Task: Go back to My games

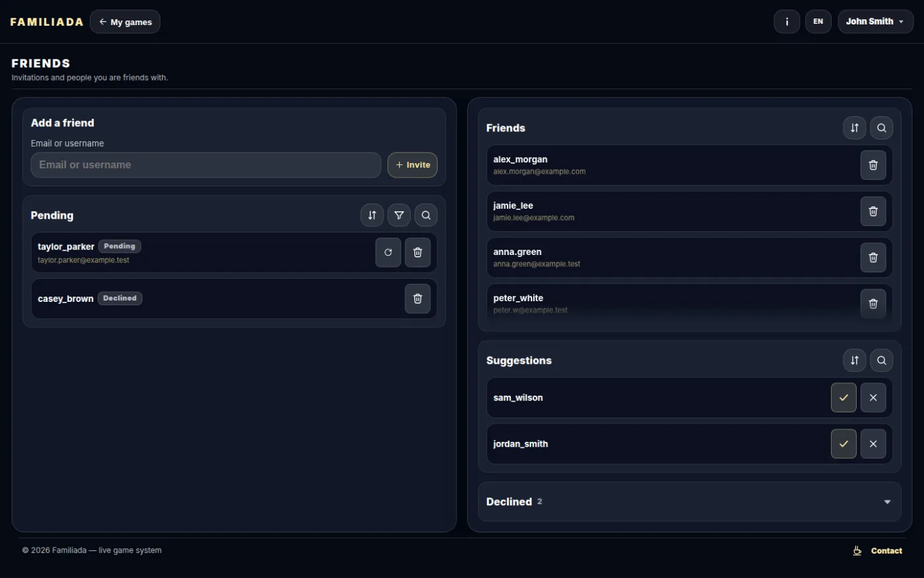Action: click(x=125, y=22)
